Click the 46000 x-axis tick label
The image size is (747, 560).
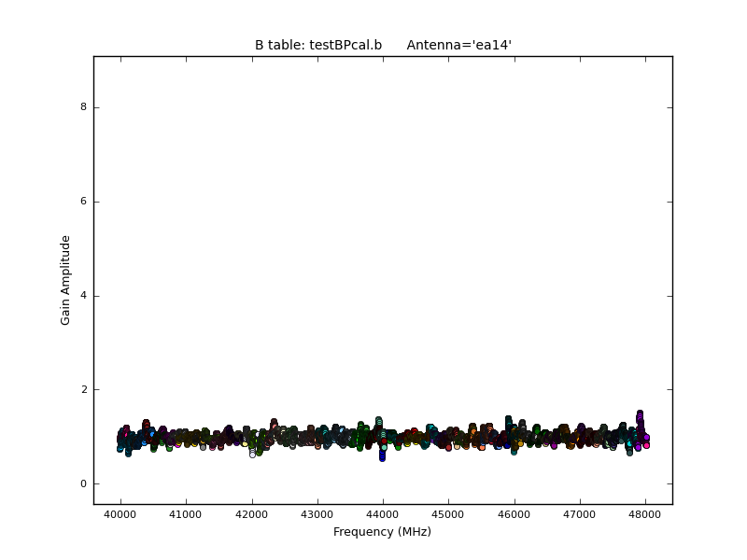[514, 514]
